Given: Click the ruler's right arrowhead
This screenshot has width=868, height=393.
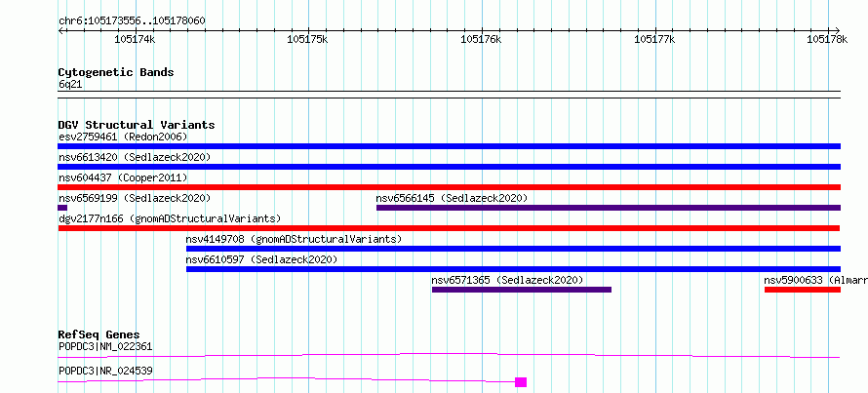Looking at the screenshot, I should [838, 30].
